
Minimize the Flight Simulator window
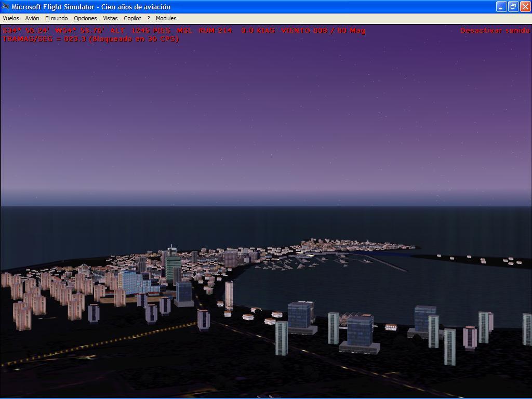pos(501,6)
